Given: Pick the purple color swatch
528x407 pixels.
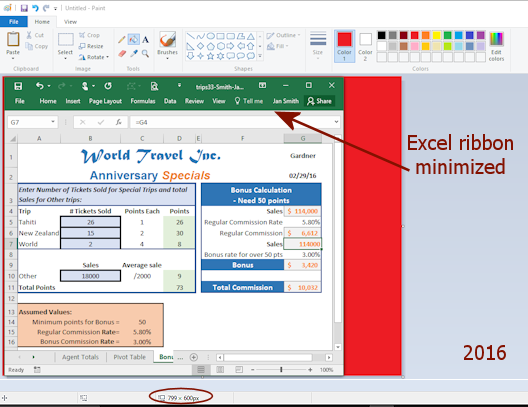Looking at the screenshot, I should pyautogui.click(x=481, y=35).
